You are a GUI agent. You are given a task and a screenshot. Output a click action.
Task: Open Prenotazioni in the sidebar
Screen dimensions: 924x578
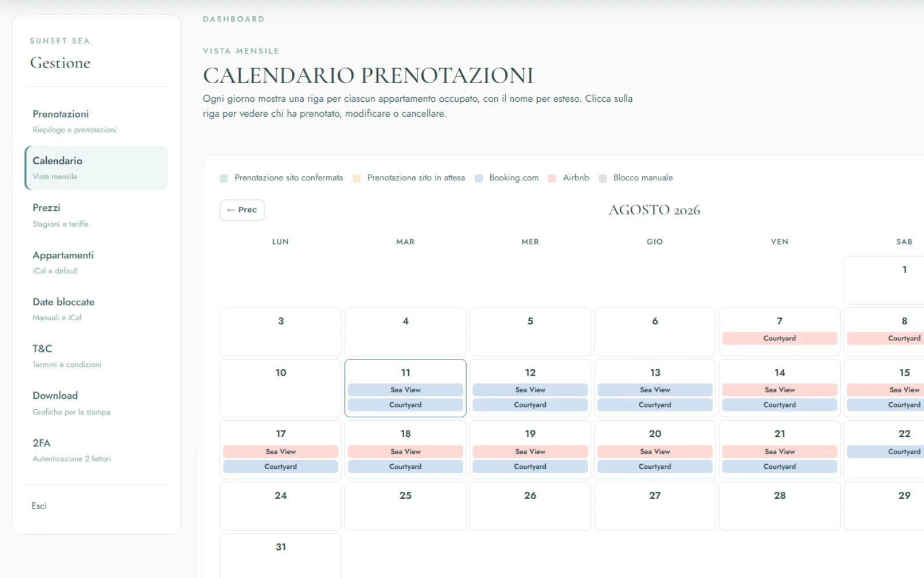[96, 121]
